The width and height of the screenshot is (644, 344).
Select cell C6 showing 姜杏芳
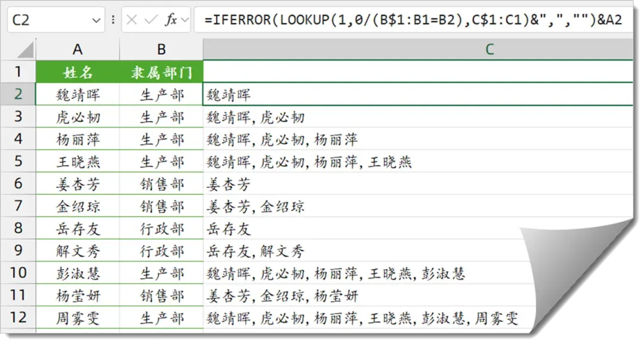click(x=417, y=184)
